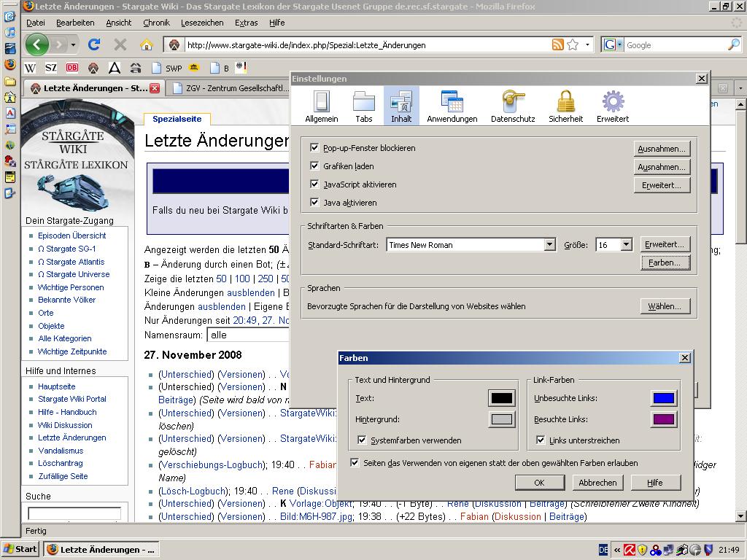Open the Größe font size dropdown
747x560 pixels.
click(626, 245)
